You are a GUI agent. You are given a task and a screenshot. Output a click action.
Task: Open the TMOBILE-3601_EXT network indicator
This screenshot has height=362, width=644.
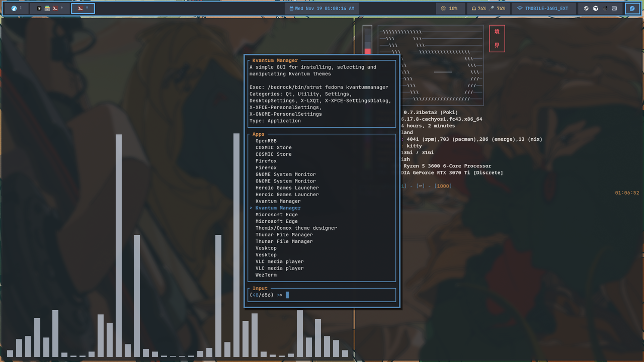(544, 8)
